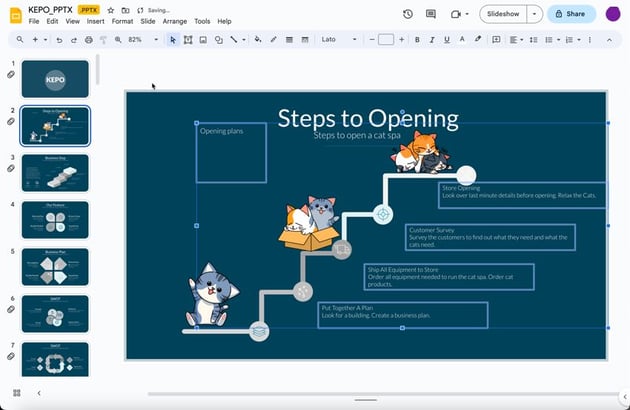Image resolution: width=630 pixels, height=410 pixels.
Task: Click the undo arrow icon
Action: [59, 40]
